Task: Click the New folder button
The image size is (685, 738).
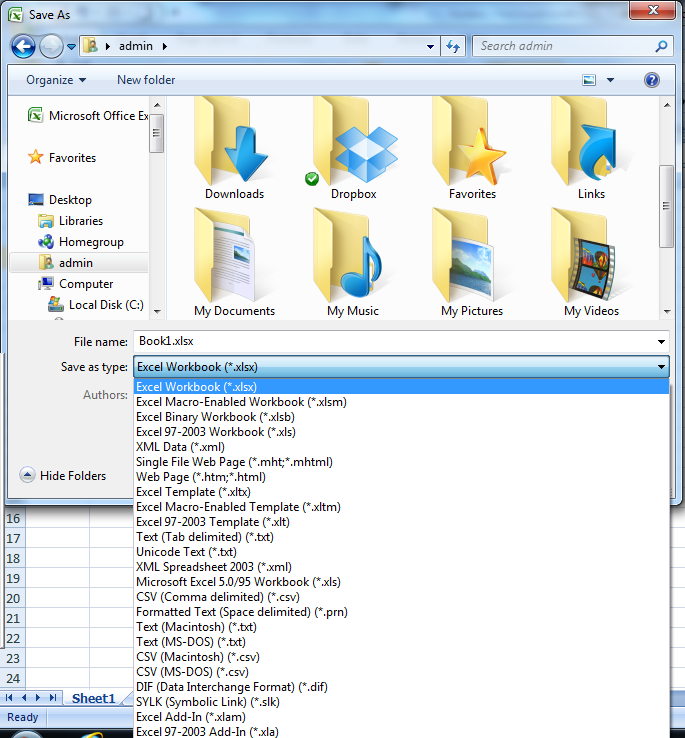Action: (146, 80)
